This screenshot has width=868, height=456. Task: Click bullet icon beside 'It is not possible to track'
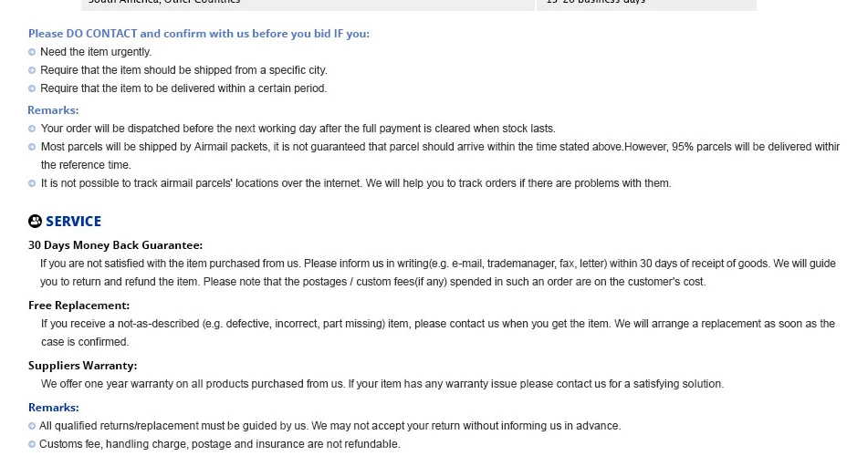pos(32,183)
